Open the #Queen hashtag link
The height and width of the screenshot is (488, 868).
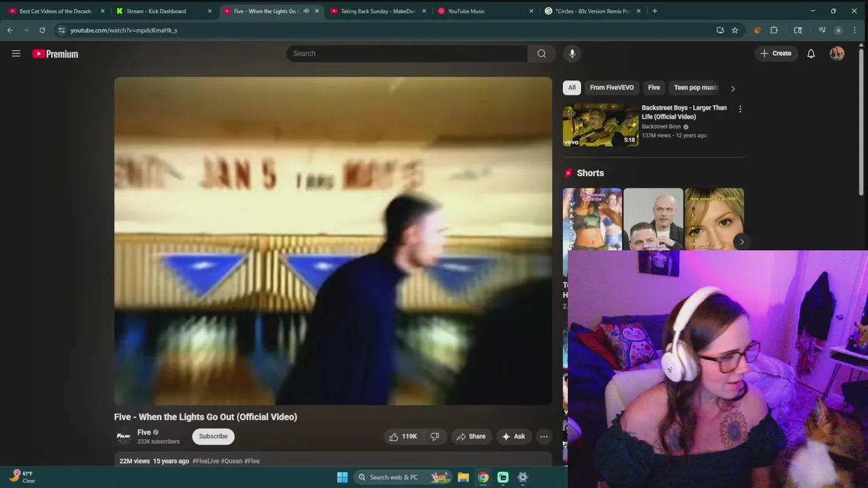tap(231, 461)
